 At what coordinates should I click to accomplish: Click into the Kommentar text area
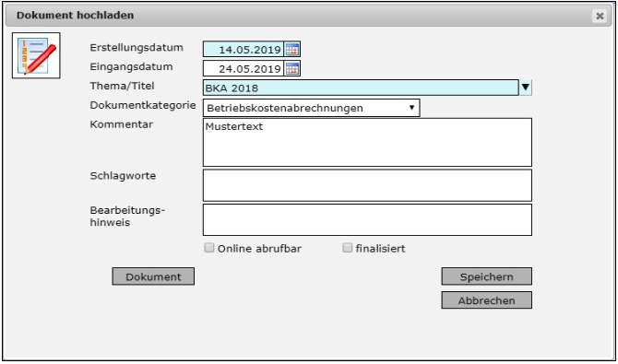367,142
